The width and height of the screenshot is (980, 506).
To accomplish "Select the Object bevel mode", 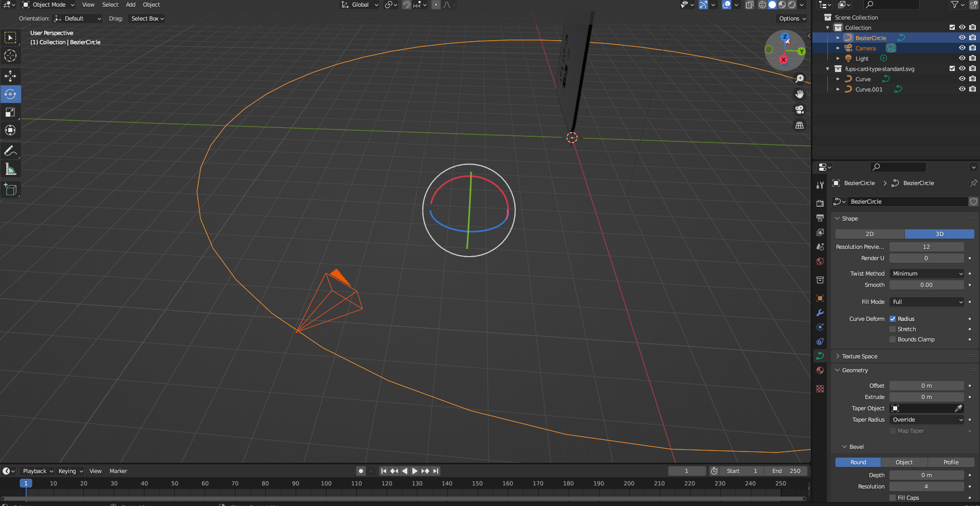I will tap(904, 462).
